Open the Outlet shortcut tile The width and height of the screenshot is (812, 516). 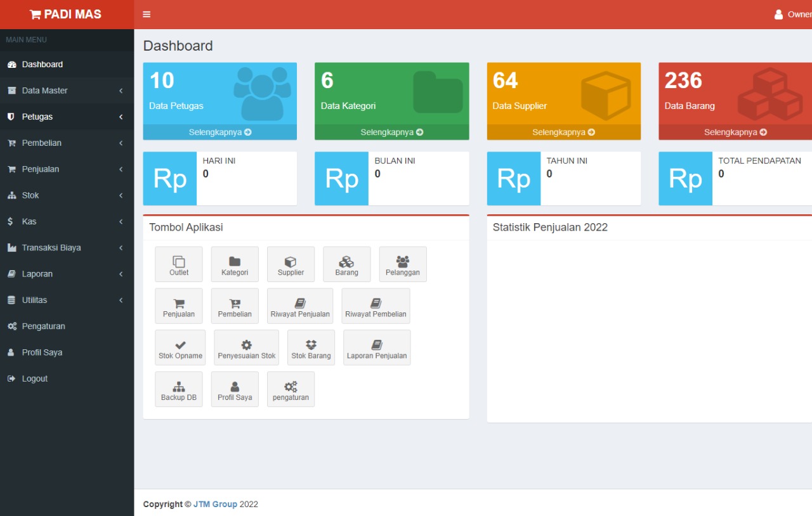(x=179, y=264)
